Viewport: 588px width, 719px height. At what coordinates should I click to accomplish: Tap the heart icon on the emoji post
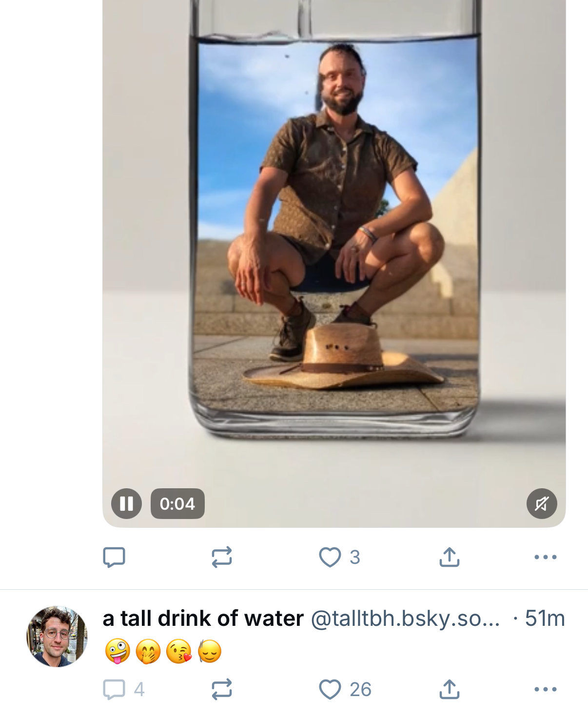coord(330,689)
